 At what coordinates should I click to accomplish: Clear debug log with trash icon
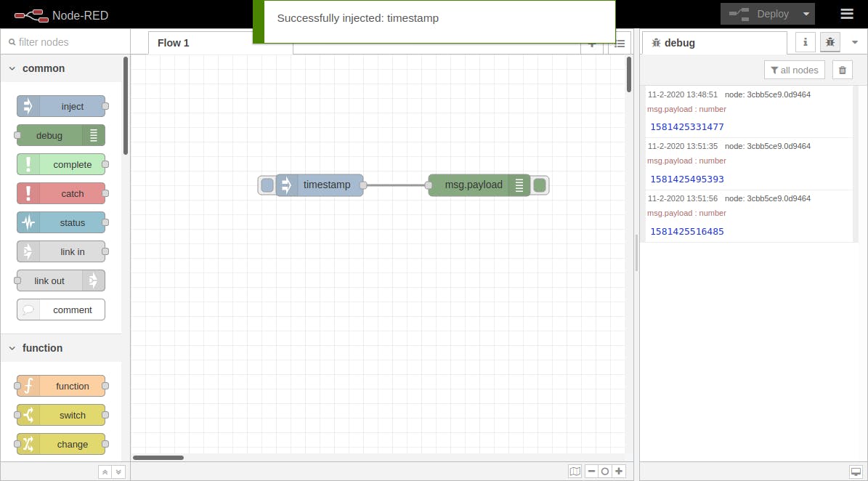coord(843,70)
